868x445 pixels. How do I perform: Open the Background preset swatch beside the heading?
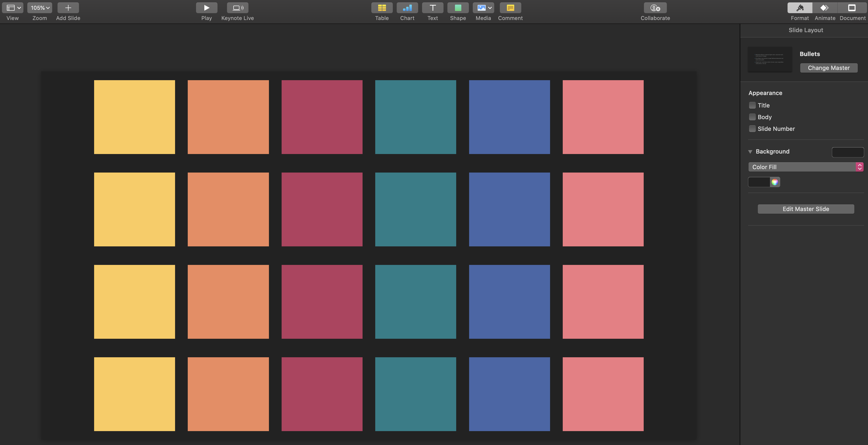click(x=848, y=152)
